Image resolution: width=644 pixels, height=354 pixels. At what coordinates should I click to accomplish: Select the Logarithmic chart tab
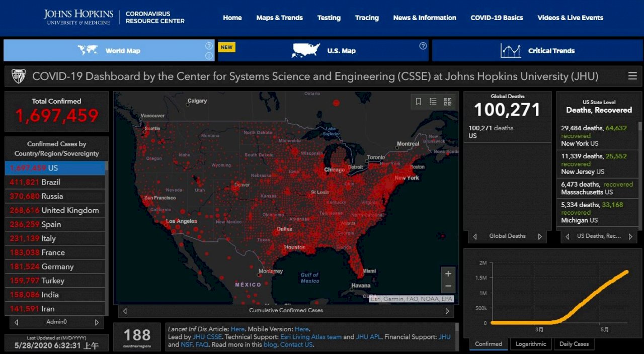pos(531,344)
